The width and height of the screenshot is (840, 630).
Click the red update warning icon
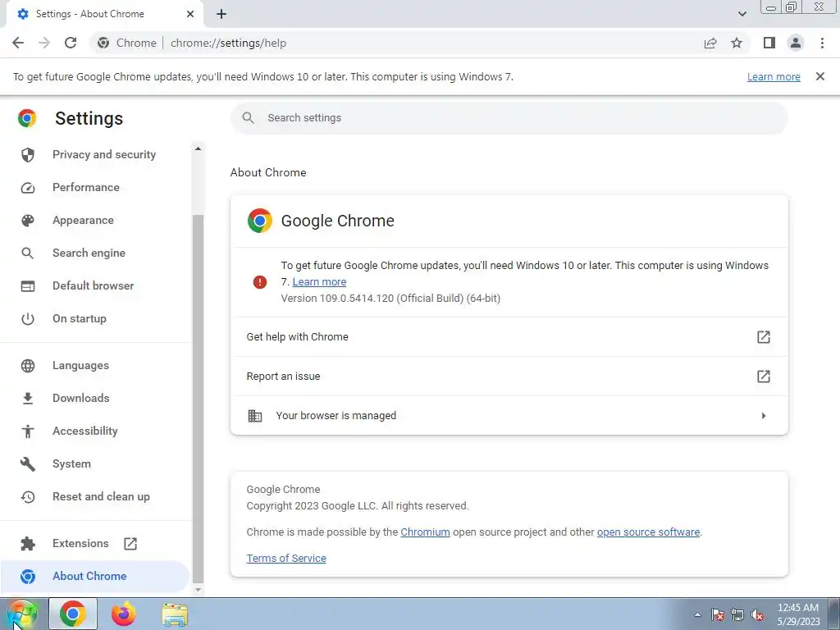(260, 282)
